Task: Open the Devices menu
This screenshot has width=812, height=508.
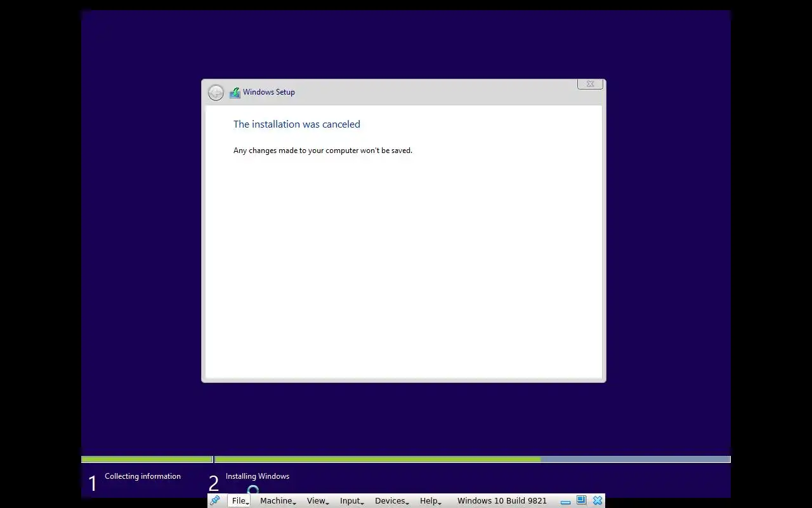Action: coord(391,500)
